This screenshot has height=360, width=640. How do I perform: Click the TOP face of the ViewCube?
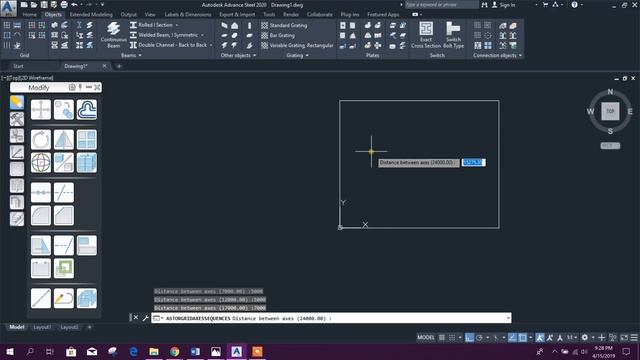610,111
